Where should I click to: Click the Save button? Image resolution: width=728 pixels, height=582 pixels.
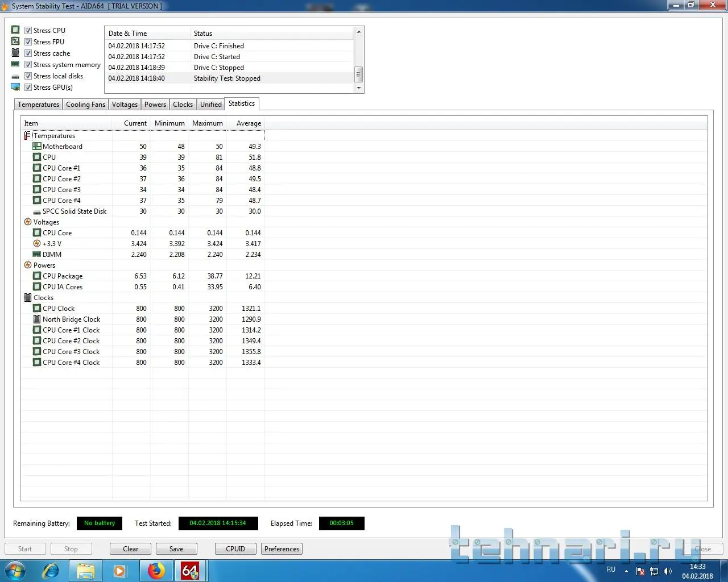(x=176, y=549)
